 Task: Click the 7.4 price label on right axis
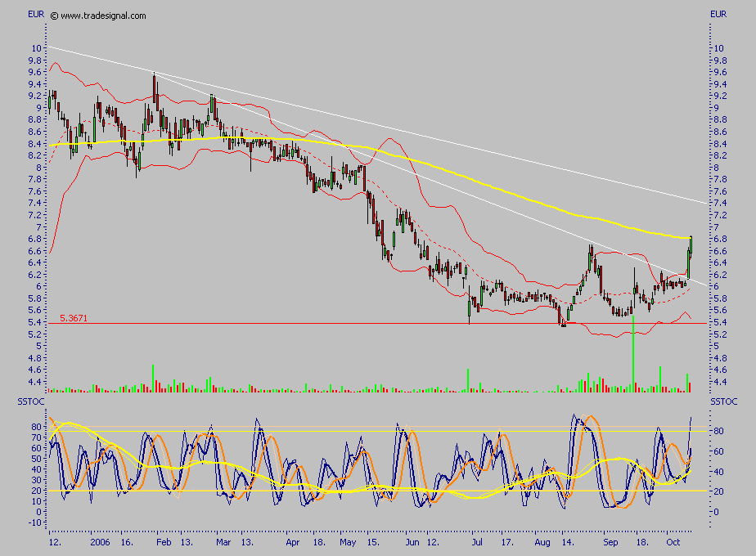click(x=718, y=204)
